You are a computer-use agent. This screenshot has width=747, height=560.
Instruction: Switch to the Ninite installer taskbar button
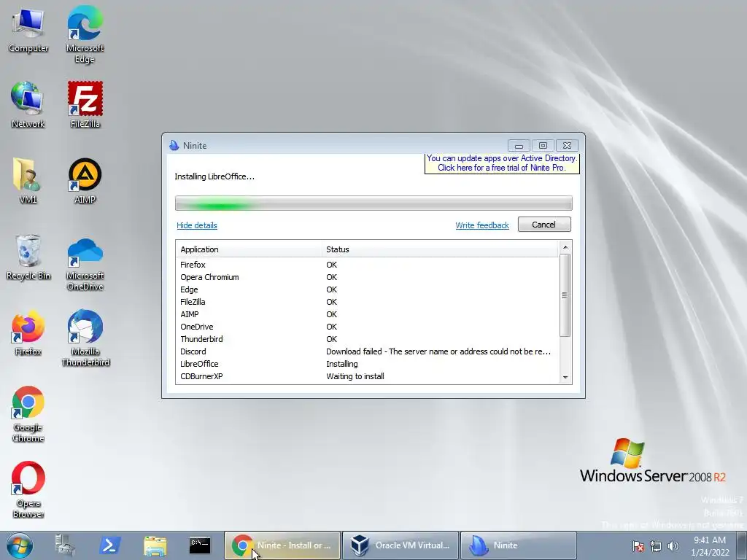click(519, 545)
